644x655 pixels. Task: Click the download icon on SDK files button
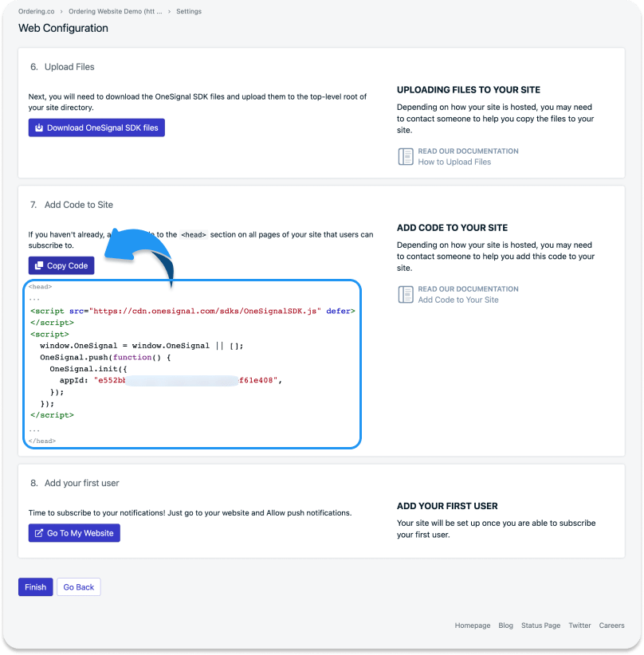[x=39, y=127]
